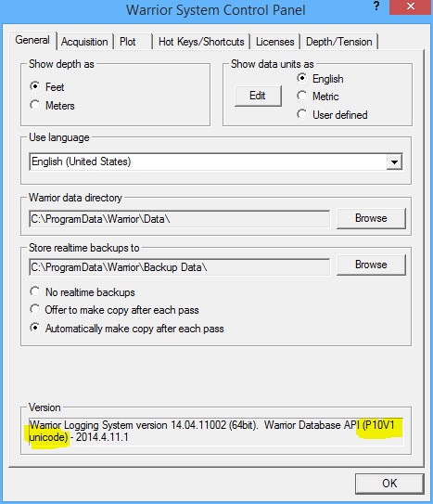Viewport: 433px width, 504px height.
Task: Browse for realtime backups folder
Action: 371,265
